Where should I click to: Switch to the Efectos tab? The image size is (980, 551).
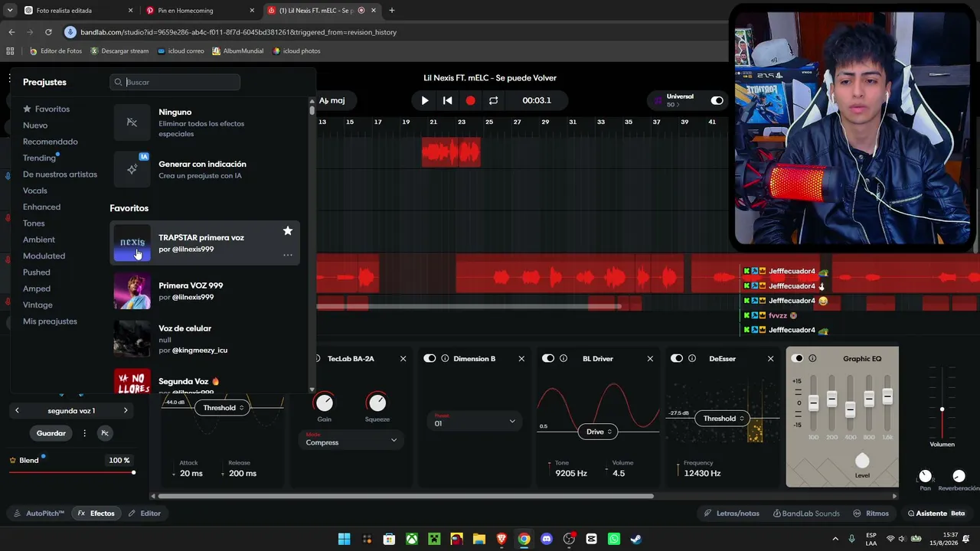96,514
